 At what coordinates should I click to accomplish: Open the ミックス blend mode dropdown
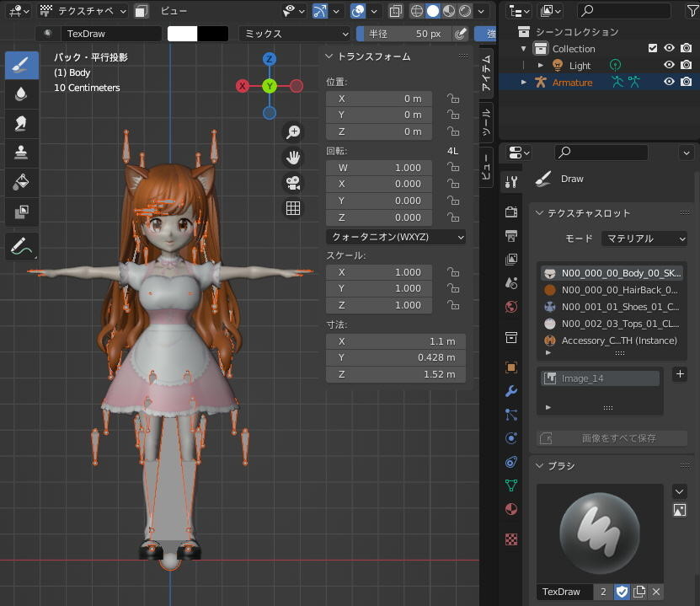pyautogui.click(x=294, y=33)
